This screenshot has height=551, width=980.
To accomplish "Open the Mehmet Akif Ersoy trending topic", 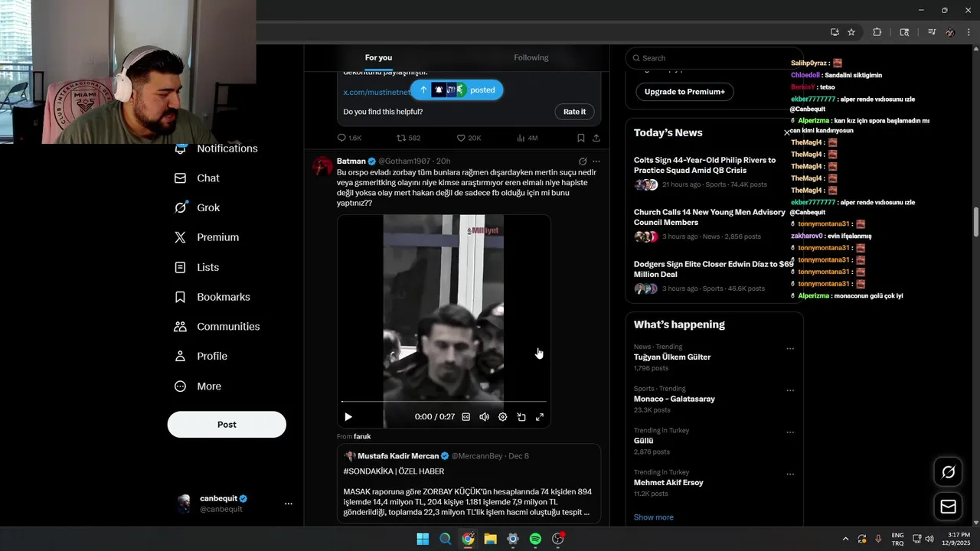I will [x=714, y=483].
